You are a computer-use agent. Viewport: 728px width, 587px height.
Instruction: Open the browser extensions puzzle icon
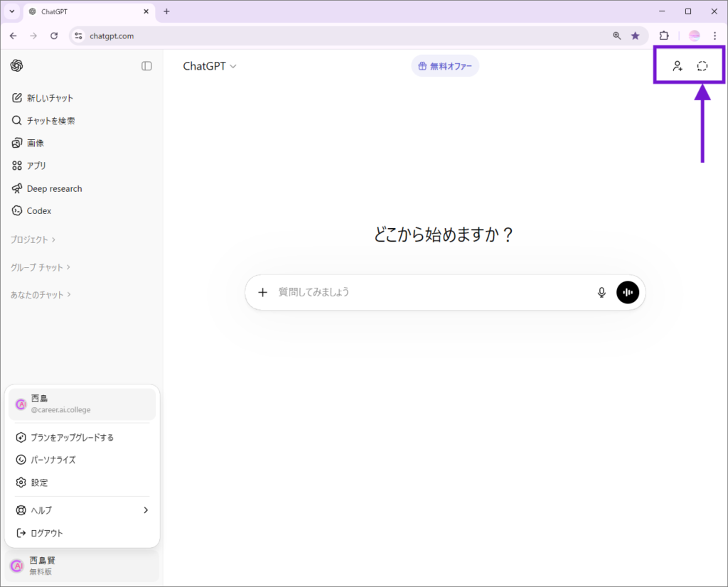[x=664, y=36]
